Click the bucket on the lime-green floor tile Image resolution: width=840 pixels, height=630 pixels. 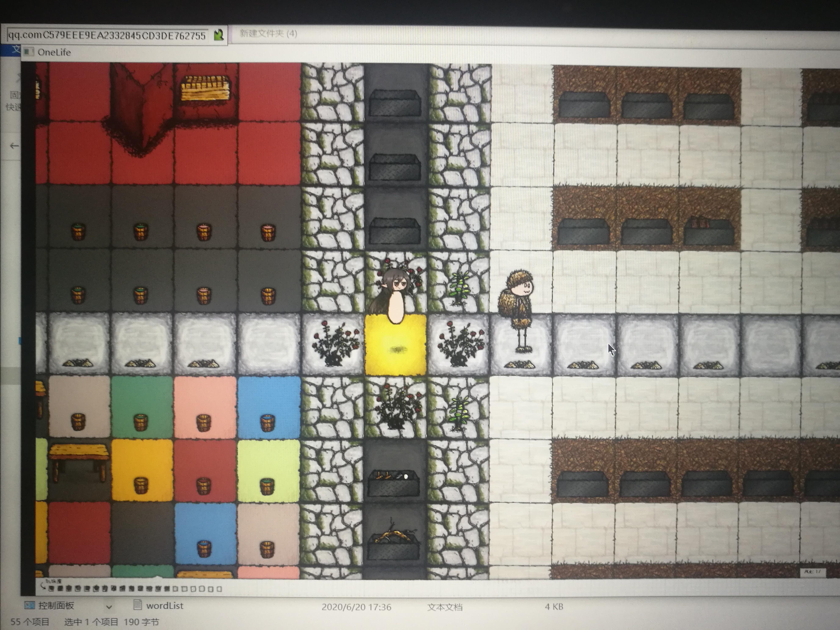pyautogui.click(x=267, y=486)
